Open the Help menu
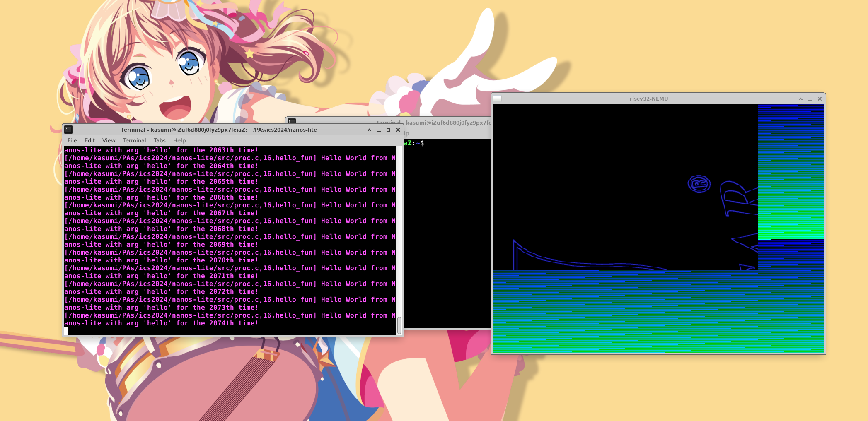868x421 pixels. click(179, 140)
